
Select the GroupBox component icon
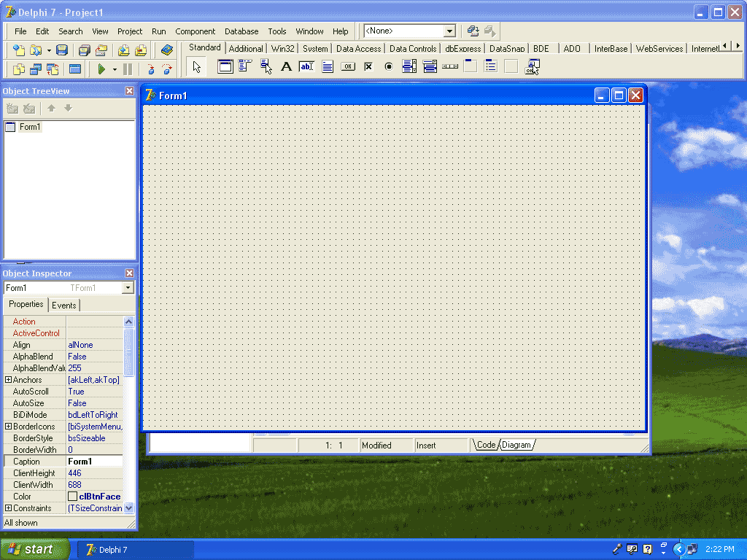coord(471,66)
